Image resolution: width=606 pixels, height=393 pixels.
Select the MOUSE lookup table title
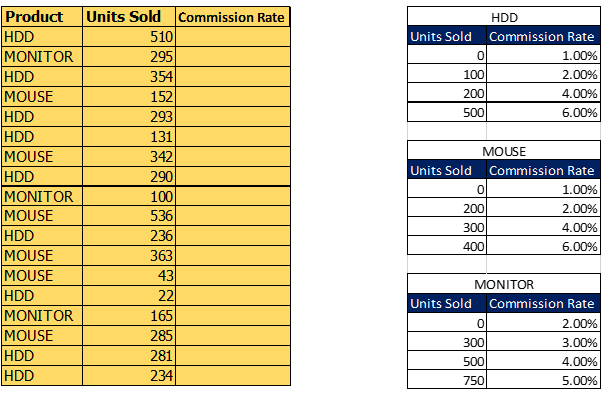pyautogui.click(x=504, y=151)
